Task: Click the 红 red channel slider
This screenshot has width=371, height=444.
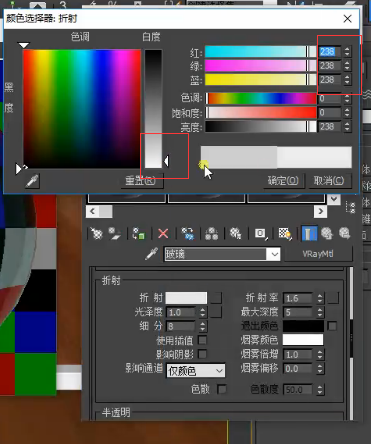Action: click(260, 52)
